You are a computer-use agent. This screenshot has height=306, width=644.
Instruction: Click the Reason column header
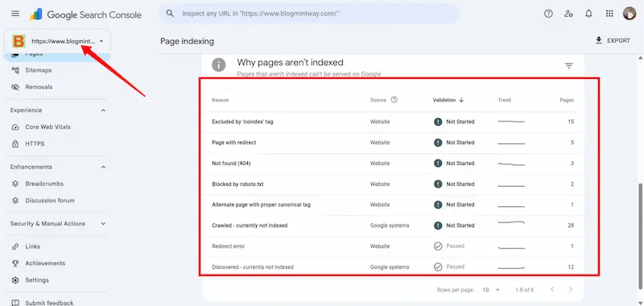click(220, 100)
